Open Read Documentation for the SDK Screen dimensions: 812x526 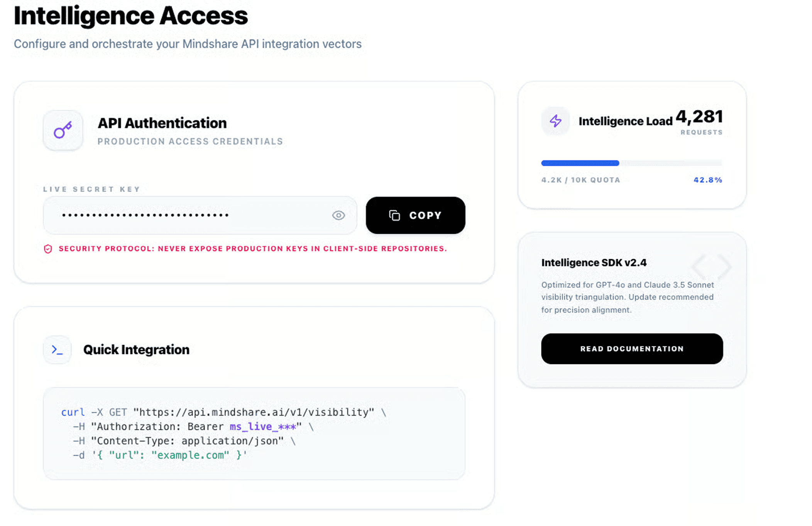(x=632, y=349)
